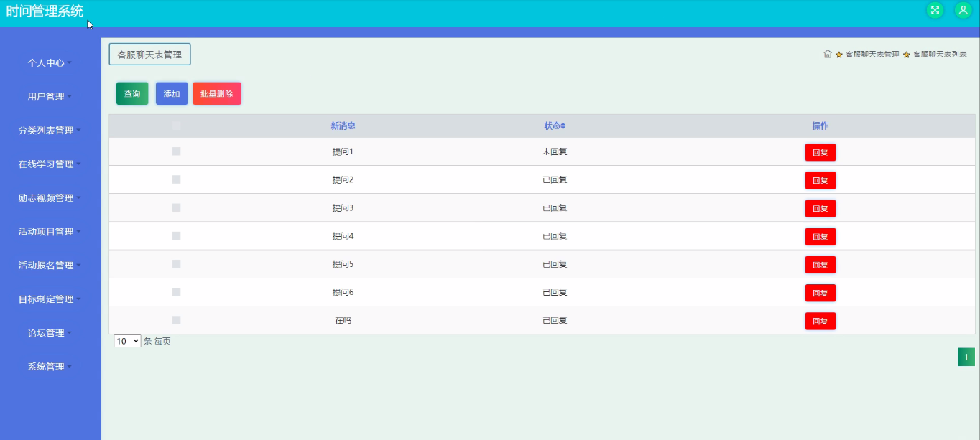Click the 在吗 message cell
The width and height of the screenshot is (980, 440).
(x=343, y=321)
